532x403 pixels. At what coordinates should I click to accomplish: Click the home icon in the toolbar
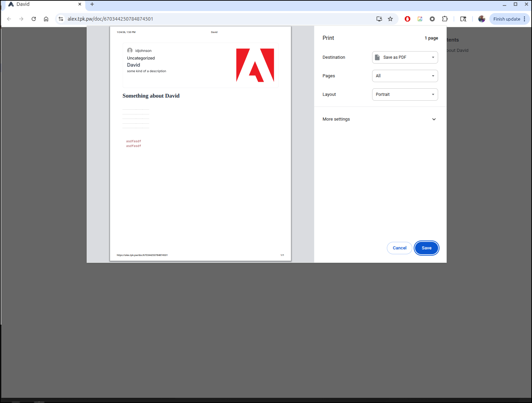[46, 19]
